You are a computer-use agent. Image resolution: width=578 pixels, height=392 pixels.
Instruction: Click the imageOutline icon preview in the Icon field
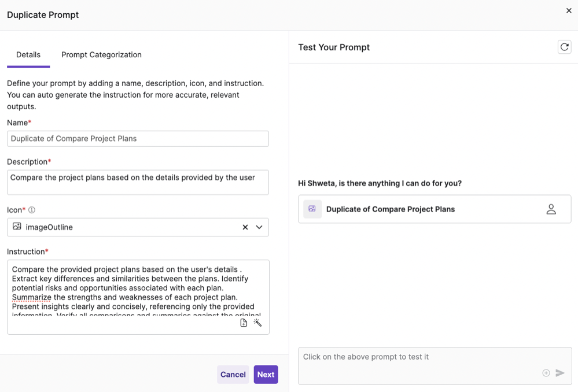[x=17, y=227]
